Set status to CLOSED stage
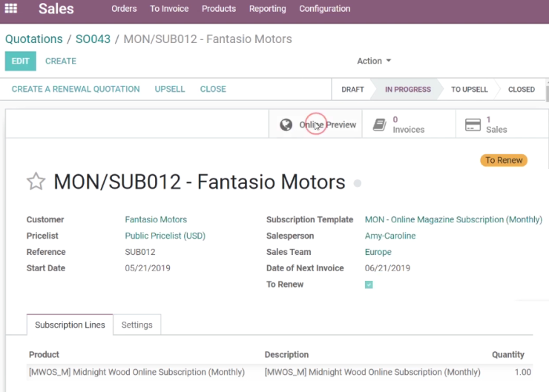This screenshot has width=549, height=392. [x=522, y=90]
